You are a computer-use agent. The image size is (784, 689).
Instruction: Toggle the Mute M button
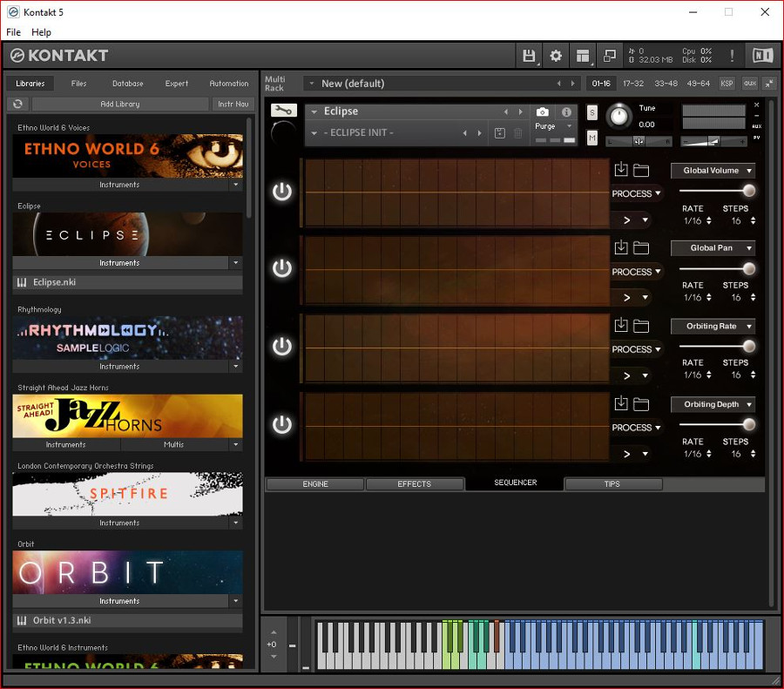coord(592,138)
